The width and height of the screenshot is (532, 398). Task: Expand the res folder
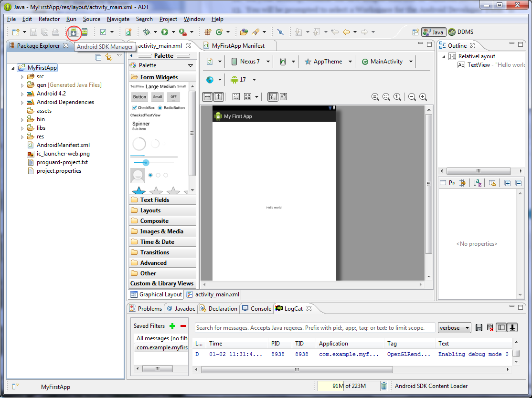click(x=22, y=137)
